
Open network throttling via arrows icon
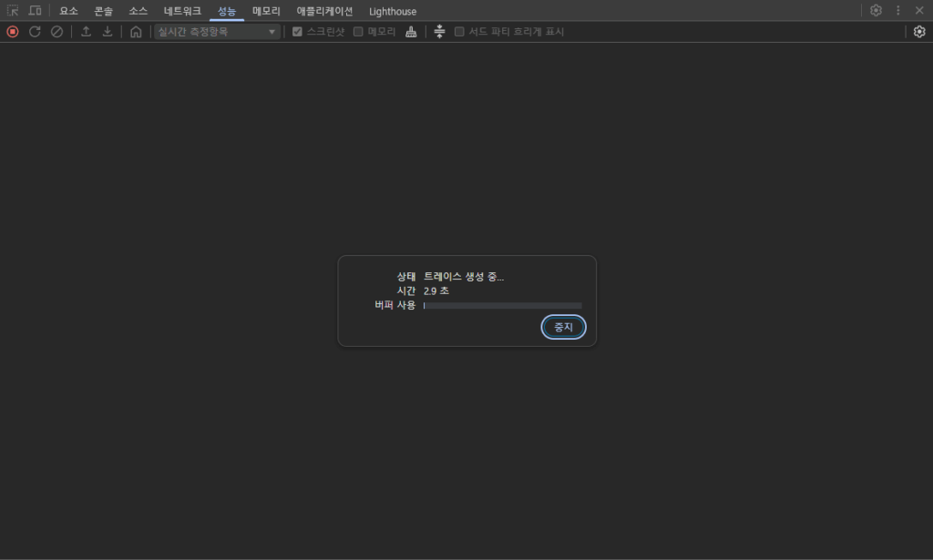click(440, 31)
